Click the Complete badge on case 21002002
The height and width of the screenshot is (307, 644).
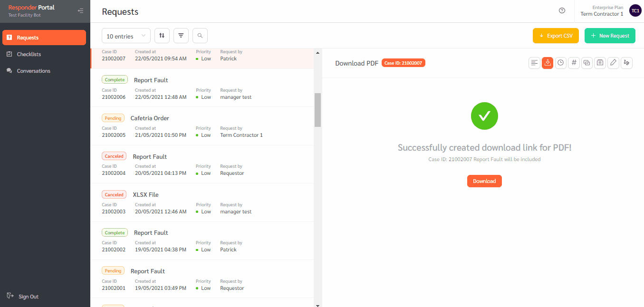pos(115,233)
